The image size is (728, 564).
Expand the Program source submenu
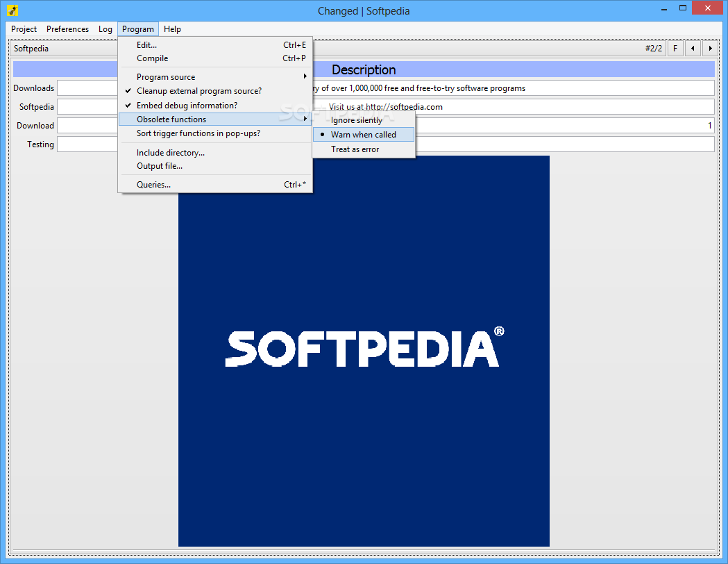point(215,76)
